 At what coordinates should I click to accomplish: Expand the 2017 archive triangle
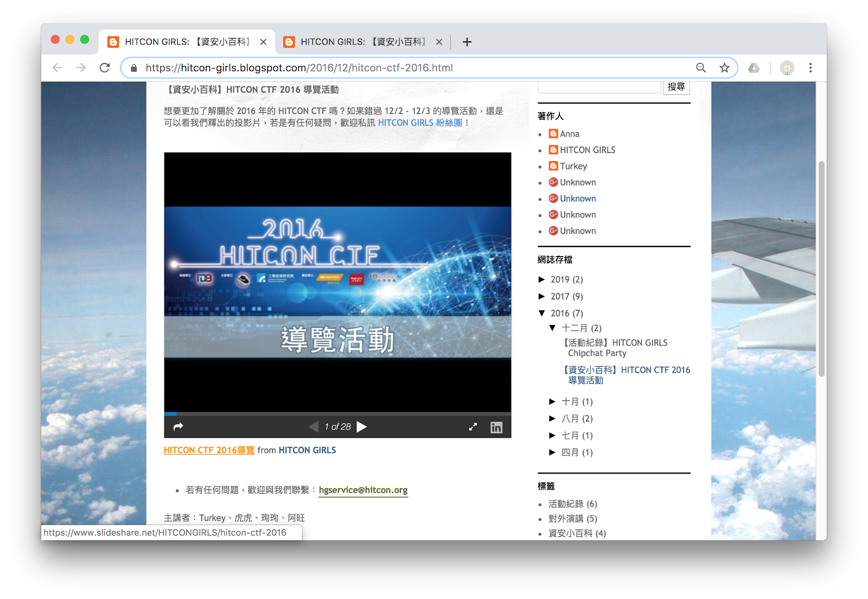pyautogui.click(x=541, y=296)
